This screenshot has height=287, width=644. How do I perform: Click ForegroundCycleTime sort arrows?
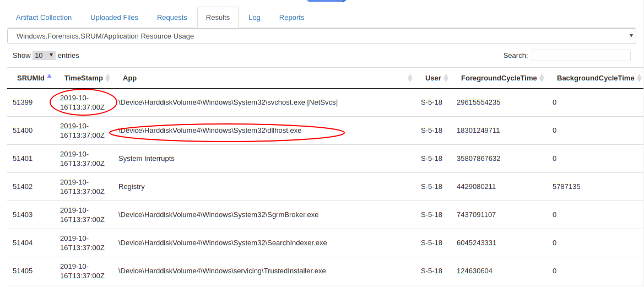coord(542,78)
